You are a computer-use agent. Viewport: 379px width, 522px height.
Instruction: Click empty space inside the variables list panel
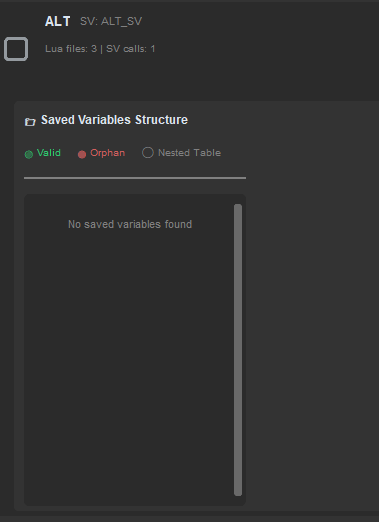click(x=130, y=367)
